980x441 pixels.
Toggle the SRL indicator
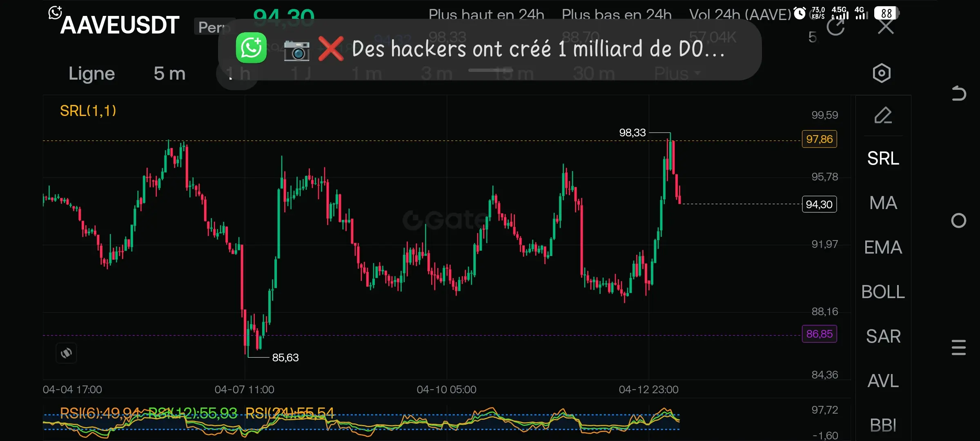point(883,158)
